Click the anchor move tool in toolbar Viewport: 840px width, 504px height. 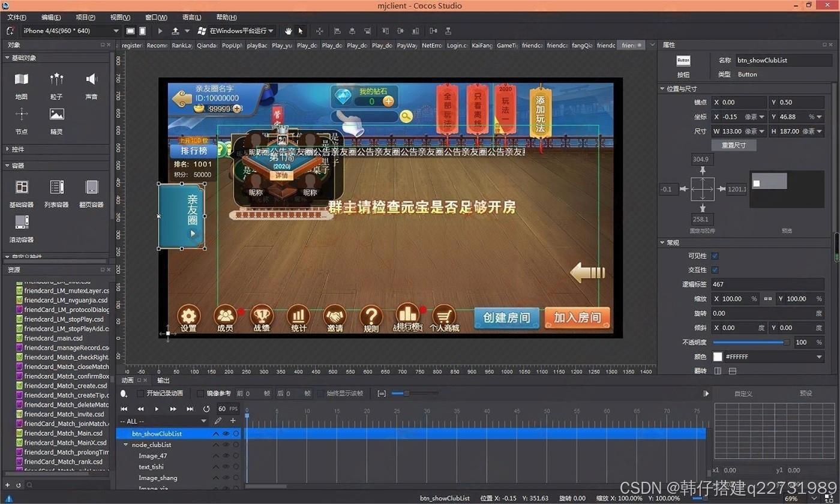point(319,31)
